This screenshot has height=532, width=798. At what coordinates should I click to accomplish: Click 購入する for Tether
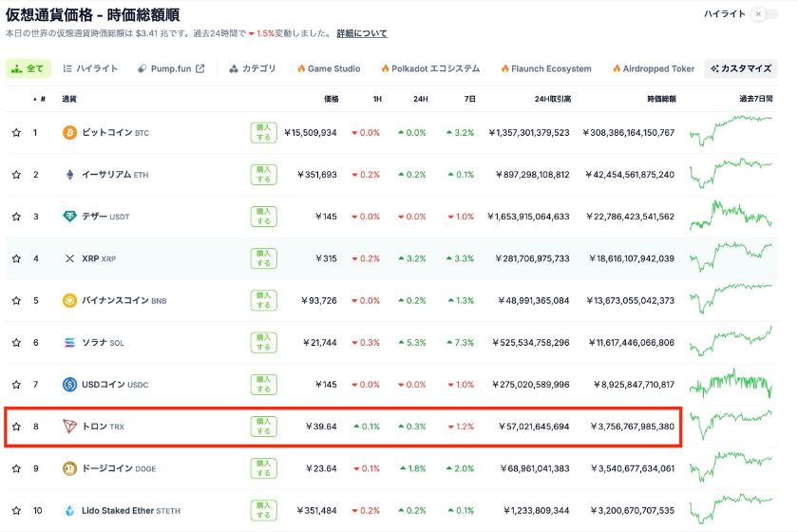264,217
